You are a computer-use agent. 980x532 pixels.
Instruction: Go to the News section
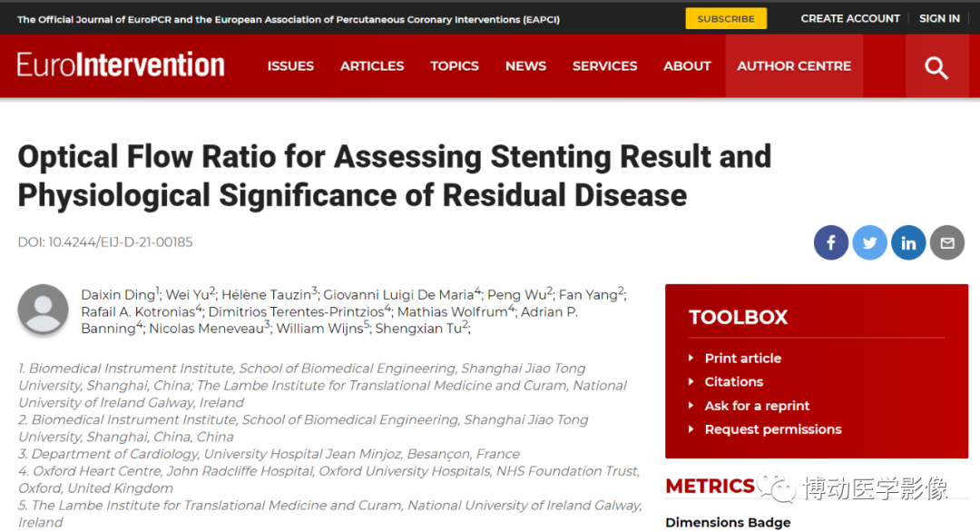525,66
